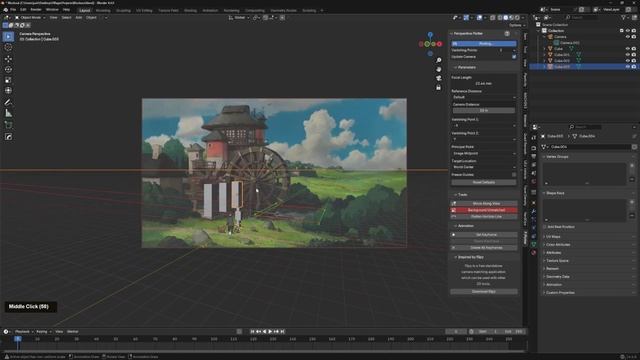Image resolution: width=640 pixels, height=360 pixels.
Task: Toggle visibility eye of Cube.001 row
Action: 627,55
